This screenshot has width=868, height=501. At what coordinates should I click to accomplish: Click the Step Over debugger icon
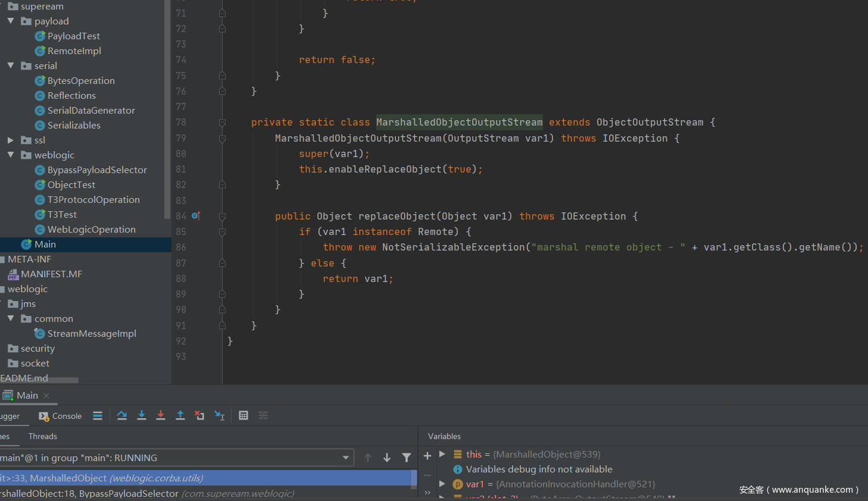point(122,415)
